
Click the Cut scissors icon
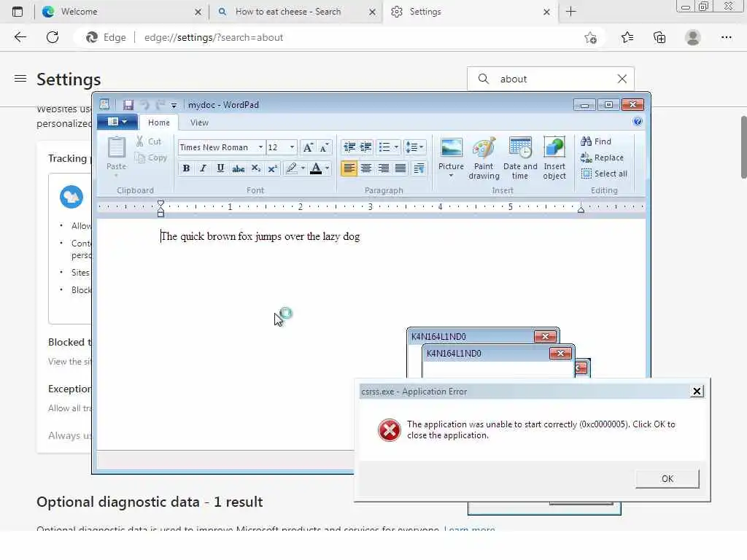click(139, 141)
